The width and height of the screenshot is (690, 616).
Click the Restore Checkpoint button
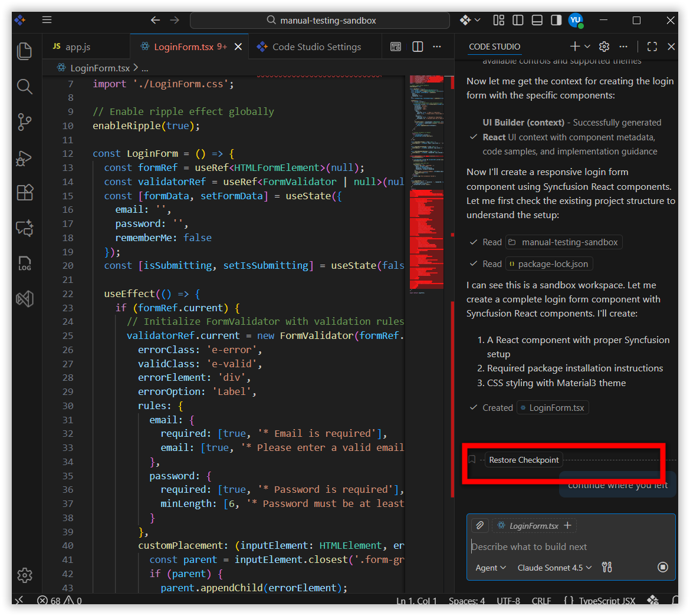524,460
